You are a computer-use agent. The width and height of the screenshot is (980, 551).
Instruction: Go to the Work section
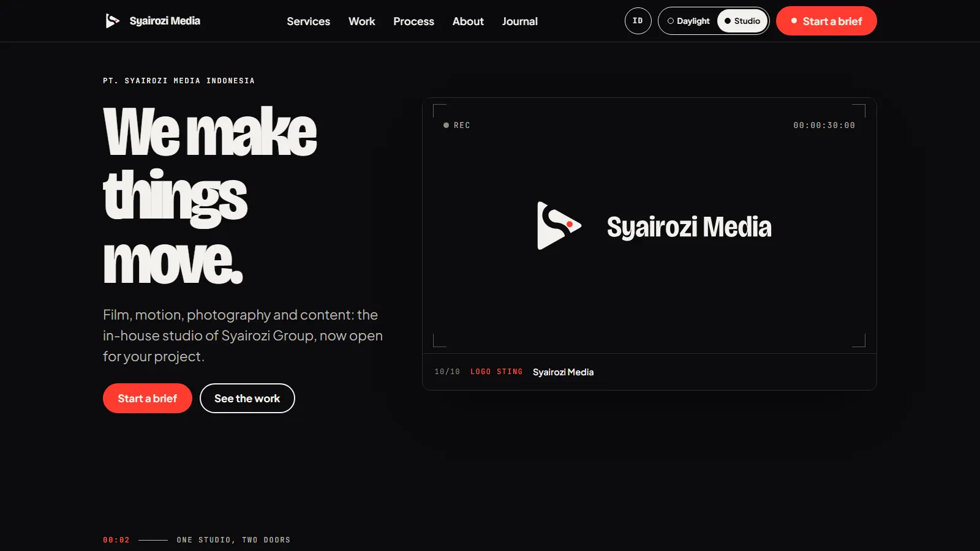pyautogui.click(x=361, y=21)
